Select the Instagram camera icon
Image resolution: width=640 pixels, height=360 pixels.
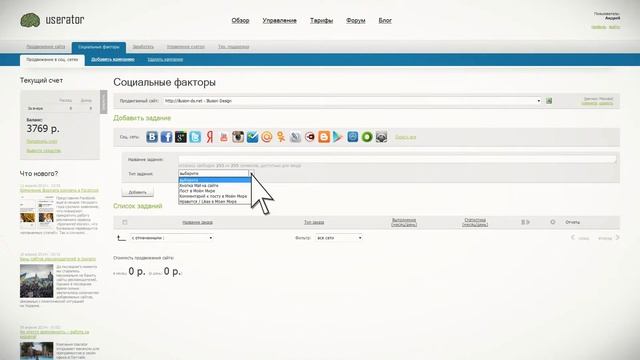tap(238, 137)
